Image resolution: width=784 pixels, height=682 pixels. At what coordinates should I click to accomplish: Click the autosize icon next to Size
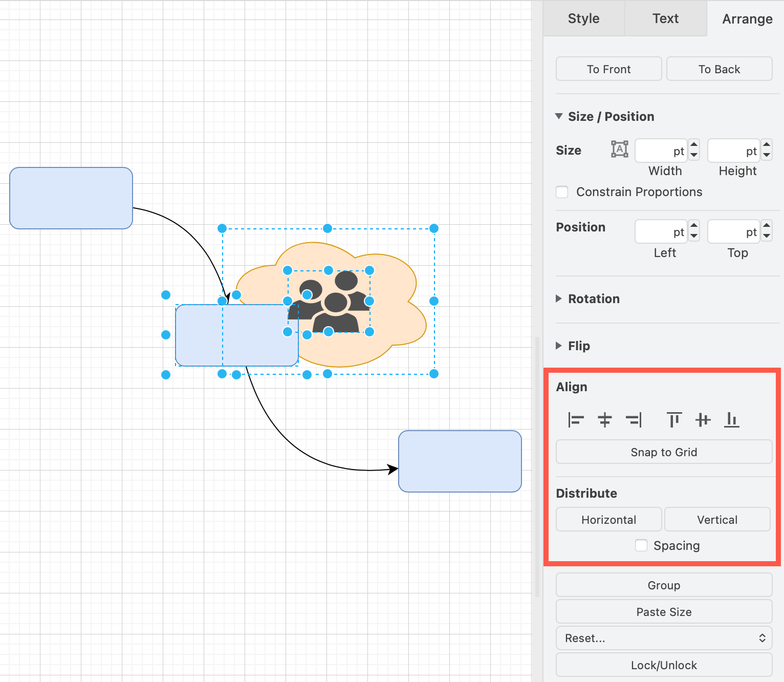(x=619, y=149)
